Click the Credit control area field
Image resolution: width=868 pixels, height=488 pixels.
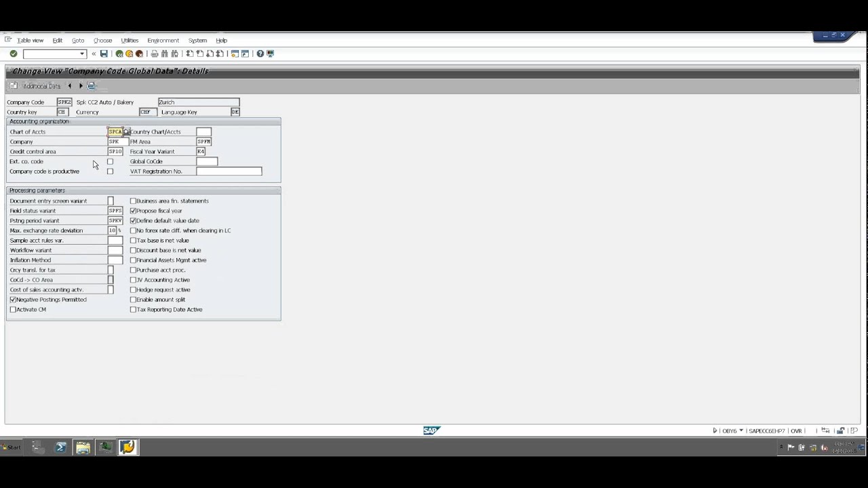click(x=115, y=152)
